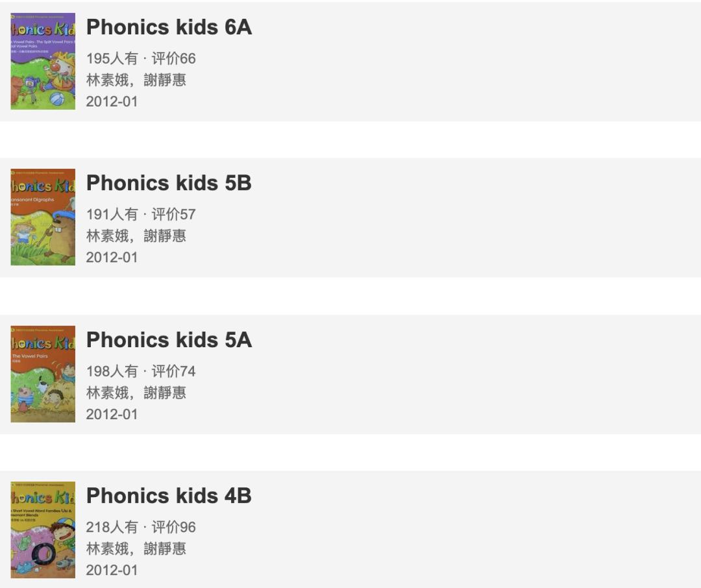Click the title Phonics kids 5B
The width and height of the screenshot is (701, 588).
point(169,183)
